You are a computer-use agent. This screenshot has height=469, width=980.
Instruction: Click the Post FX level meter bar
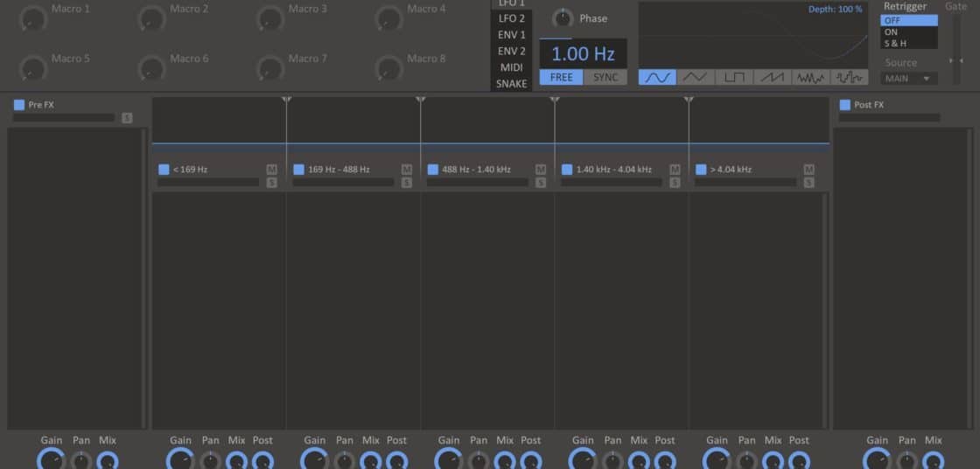point(889,117)
